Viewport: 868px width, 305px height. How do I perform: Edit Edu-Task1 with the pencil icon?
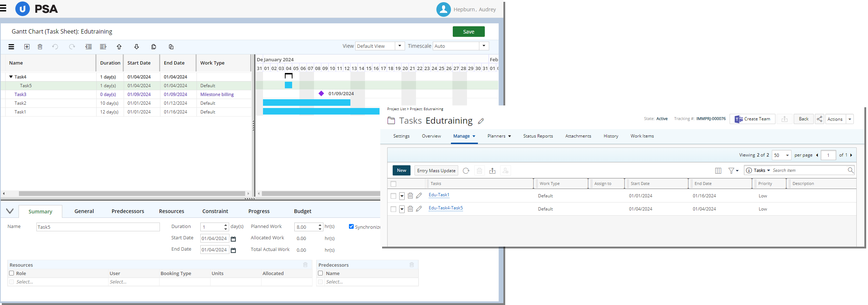pos(419,196)
